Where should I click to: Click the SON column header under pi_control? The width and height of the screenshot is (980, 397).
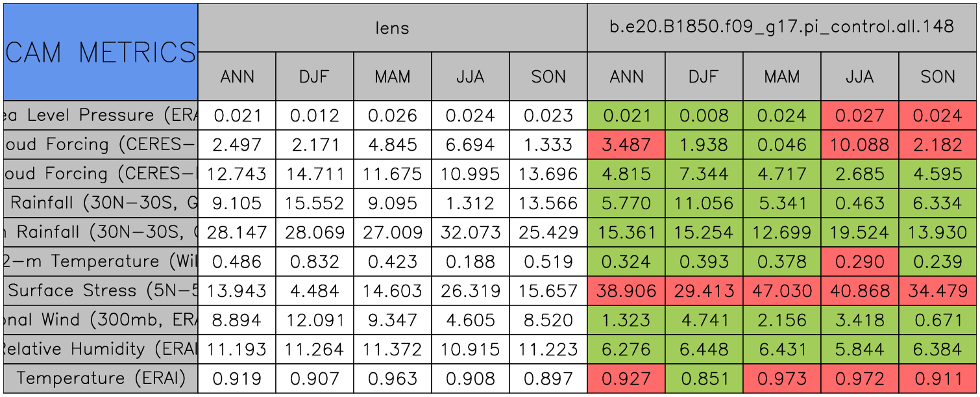[938, 77]
